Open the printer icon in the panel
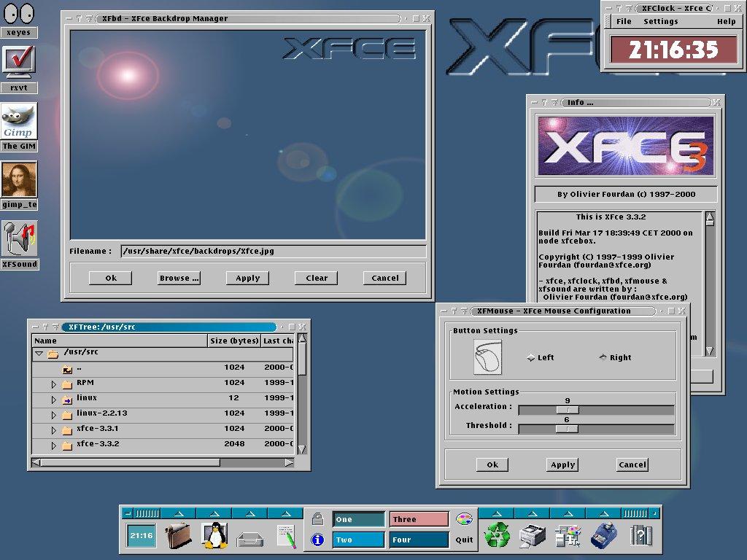The height and width of the screenshot is (560, 747). (x=533, y=536)
